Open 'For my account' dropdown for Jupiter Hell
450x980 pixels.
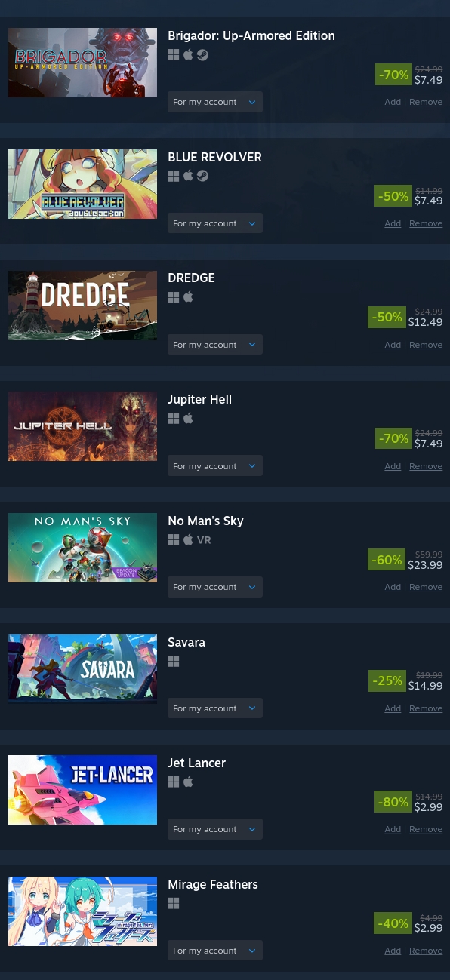pos(215,466)
